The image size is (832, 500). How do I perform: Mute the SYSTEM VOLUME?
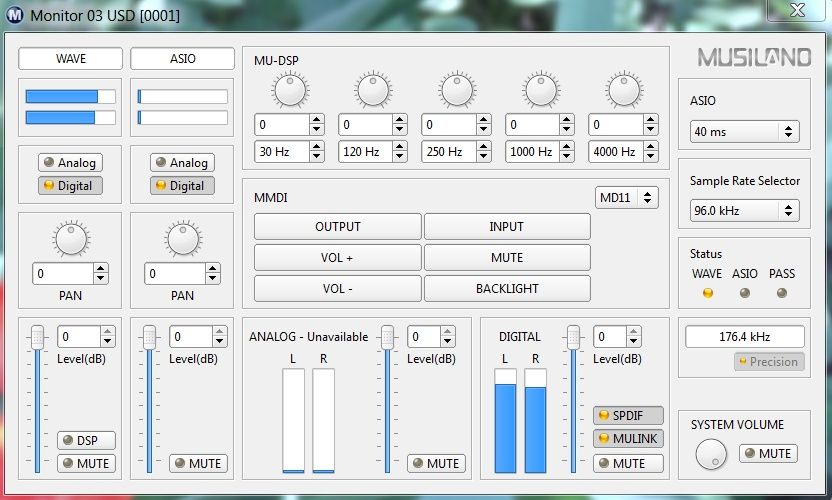pyautogui.click(x=768, y=453)
